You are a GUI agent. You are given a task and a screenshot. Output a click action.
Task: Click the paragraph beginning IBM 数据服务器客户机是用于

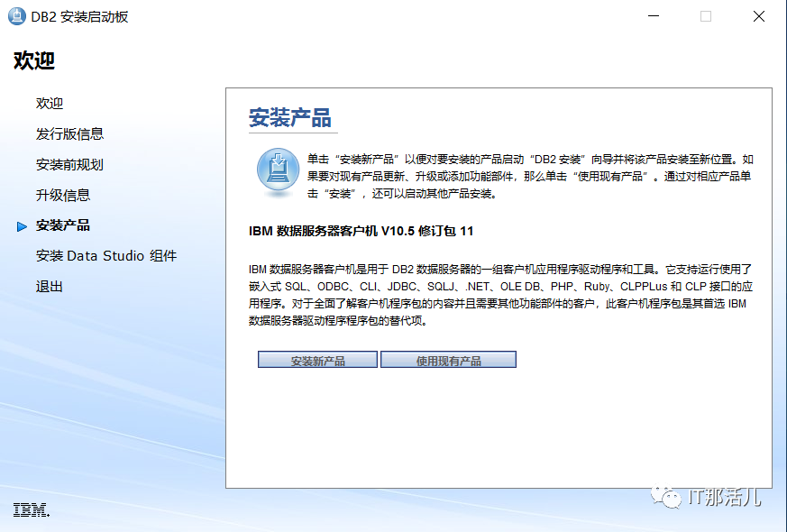pos(500,295)
